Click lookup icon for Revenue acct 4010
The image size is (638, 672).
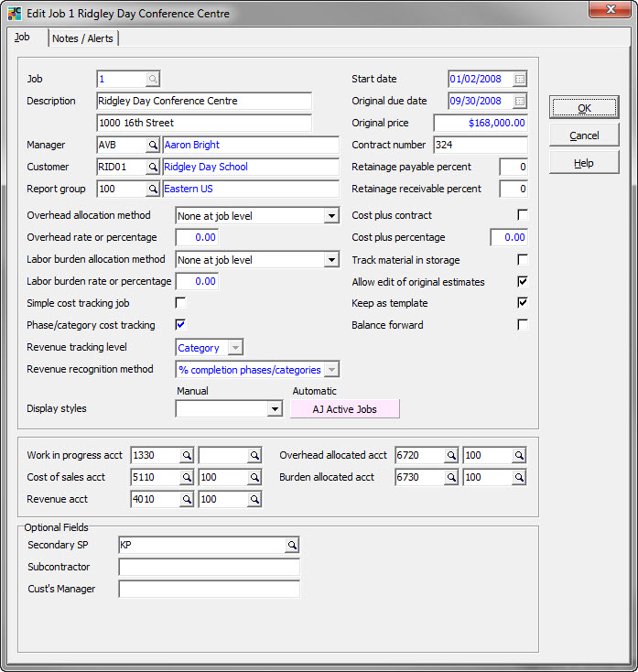pos(186,499)
